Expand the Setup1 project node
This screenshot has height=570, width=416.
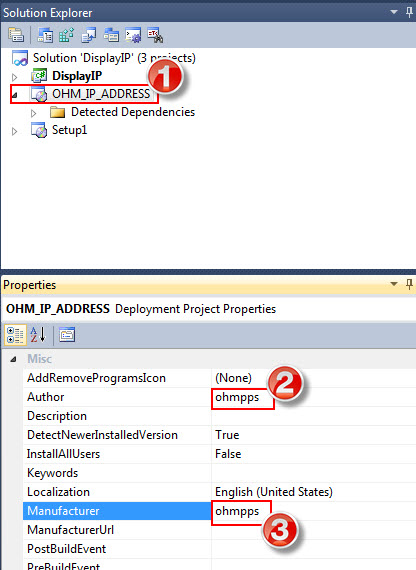pyautogui.click(x=14, y=131)
